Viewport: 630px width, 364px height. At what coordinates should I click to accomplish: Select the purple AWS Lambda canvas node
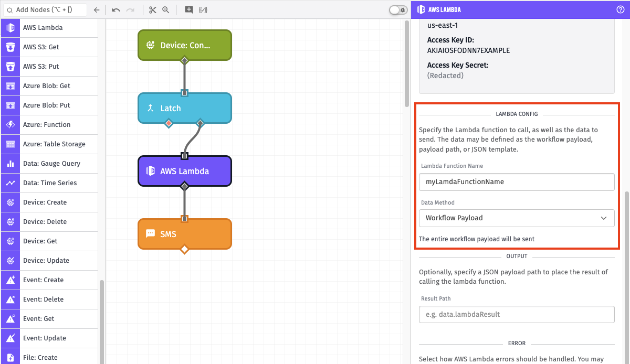tap(184, 171)
